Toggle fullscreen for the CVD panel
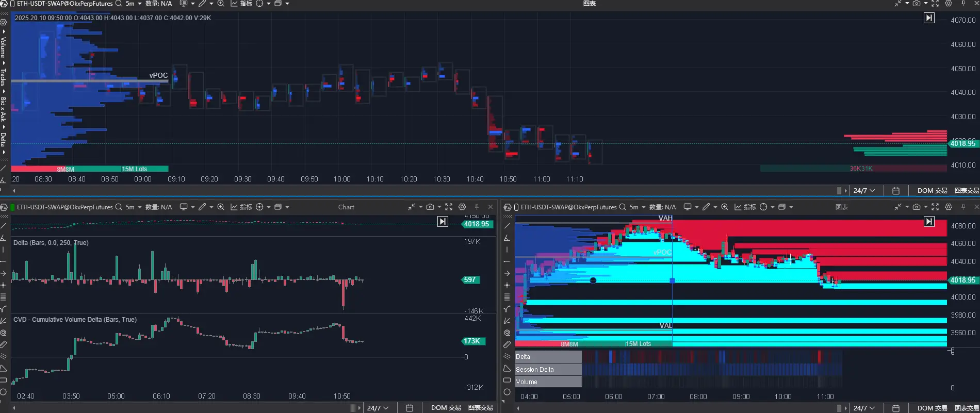The height and width of the screenshot is (413, 980). click(x=449, y=207)
